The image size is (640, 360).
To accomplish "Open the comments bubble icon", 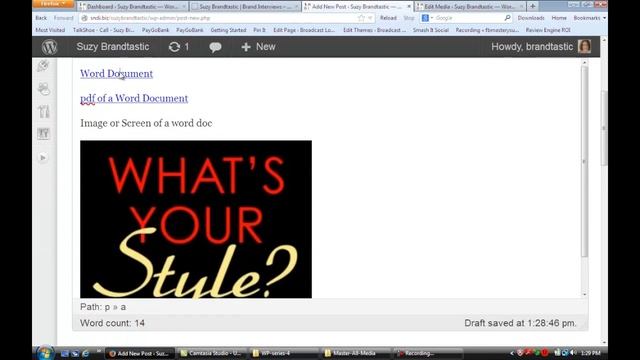I will coord(215,47).
